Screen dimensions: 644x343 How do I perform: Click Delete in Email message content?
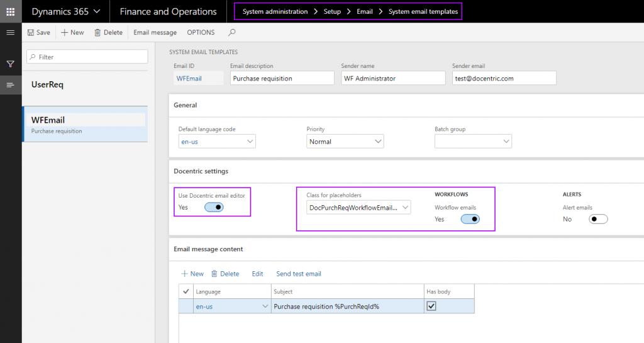pyautogui.click(x=225, y=274)
